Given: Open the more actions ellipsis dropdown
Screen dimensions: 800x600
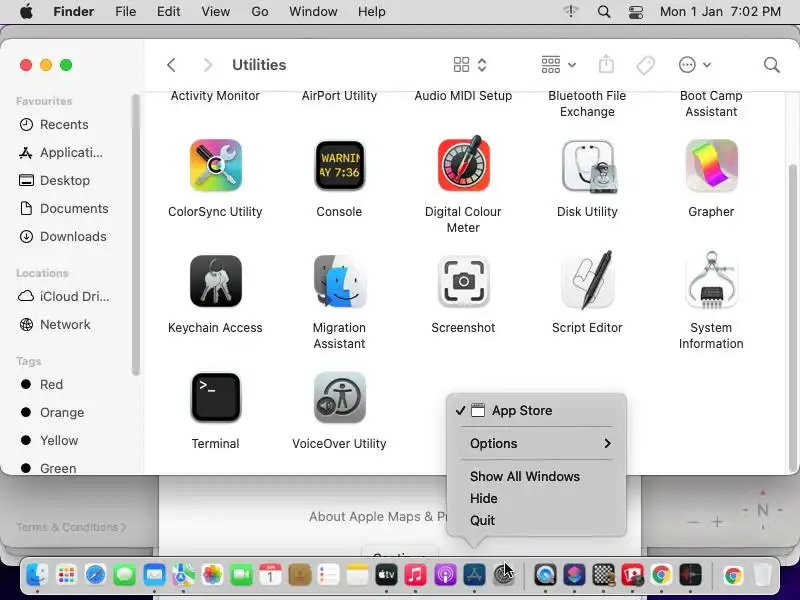Looking at the screenshot, I should 694,65.
